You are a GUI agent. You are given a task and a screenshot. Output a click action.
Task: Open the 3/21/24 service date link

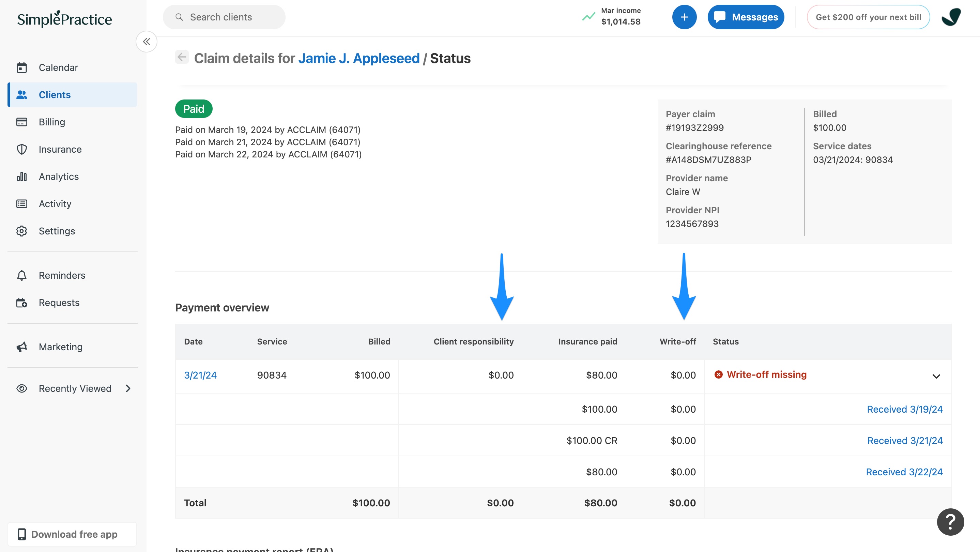[200, 375]
